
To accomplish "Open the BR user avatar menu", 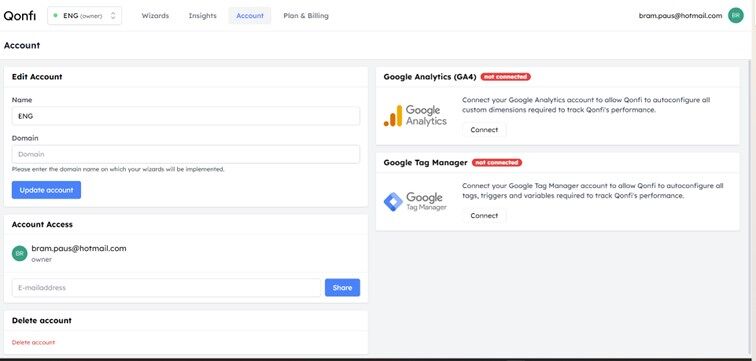I will click(736, 15).
